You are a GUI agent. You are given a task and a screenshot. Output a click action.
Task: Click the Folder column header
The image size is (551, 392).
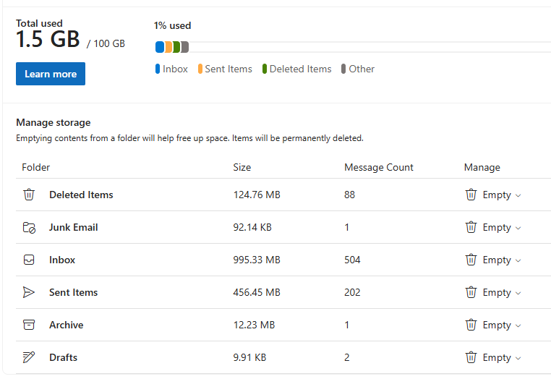point(36,167)
